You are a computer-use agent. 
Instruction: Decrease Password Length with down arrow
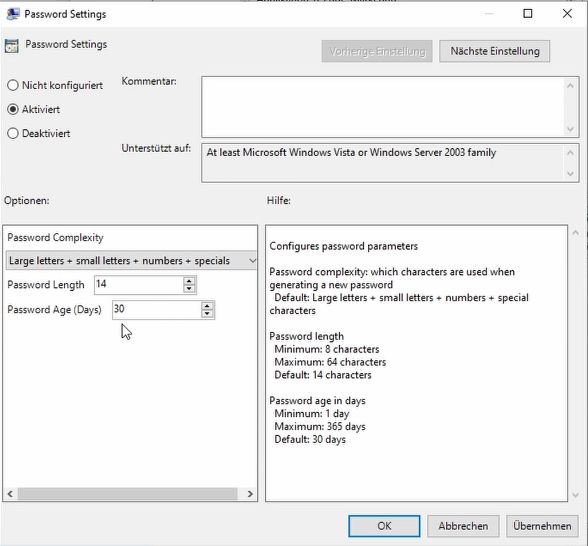189,288
